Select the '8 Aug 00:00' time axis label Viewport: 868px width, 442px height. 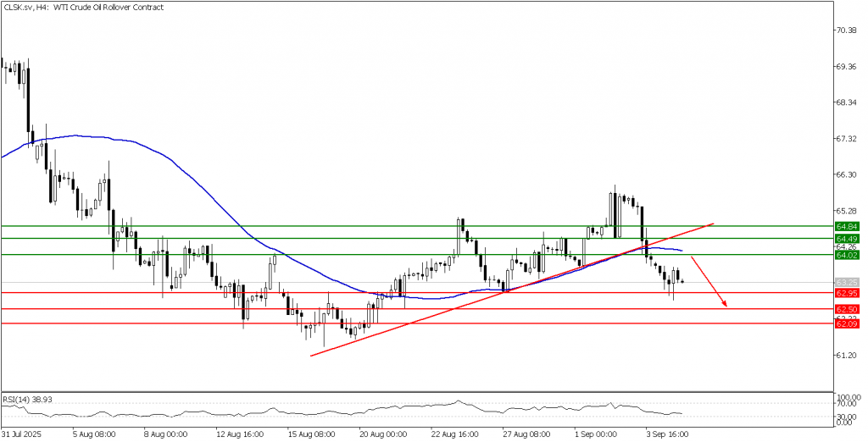tap(167, 434)
